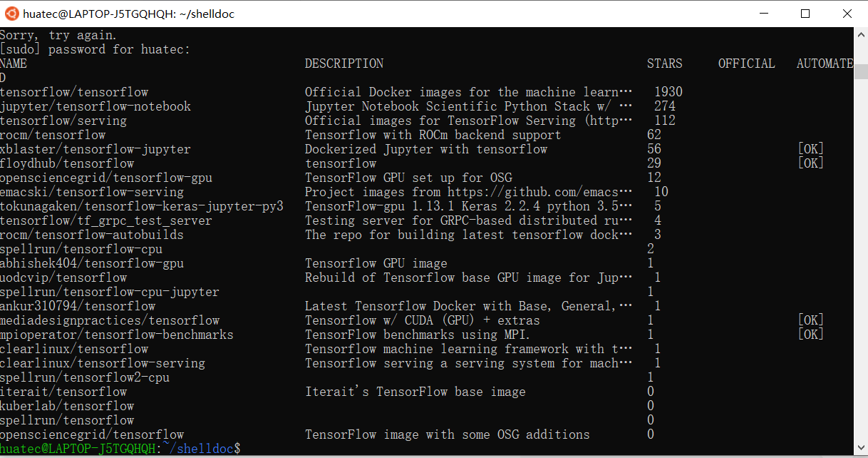This screenshot has width=868, height=458.
Task: Click the [OK] marker beside xblaster/tensorflow-jupyter
Action: [x=810, y=148]
